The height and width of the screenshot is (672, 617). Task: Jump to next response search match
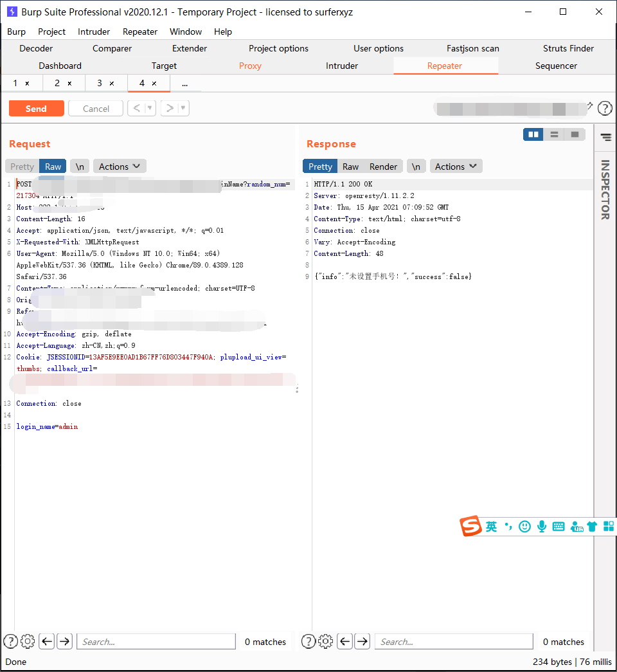[362, 641]
